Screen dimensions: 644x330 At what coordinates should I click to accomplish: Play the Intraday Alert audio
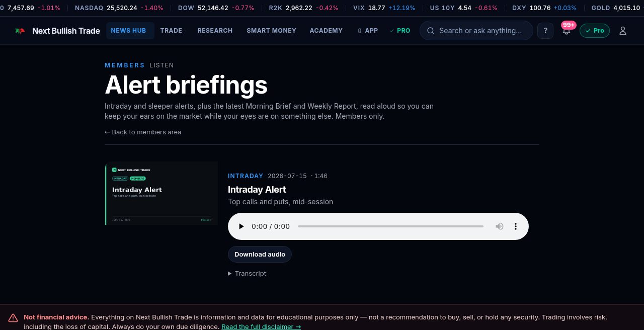241,226
